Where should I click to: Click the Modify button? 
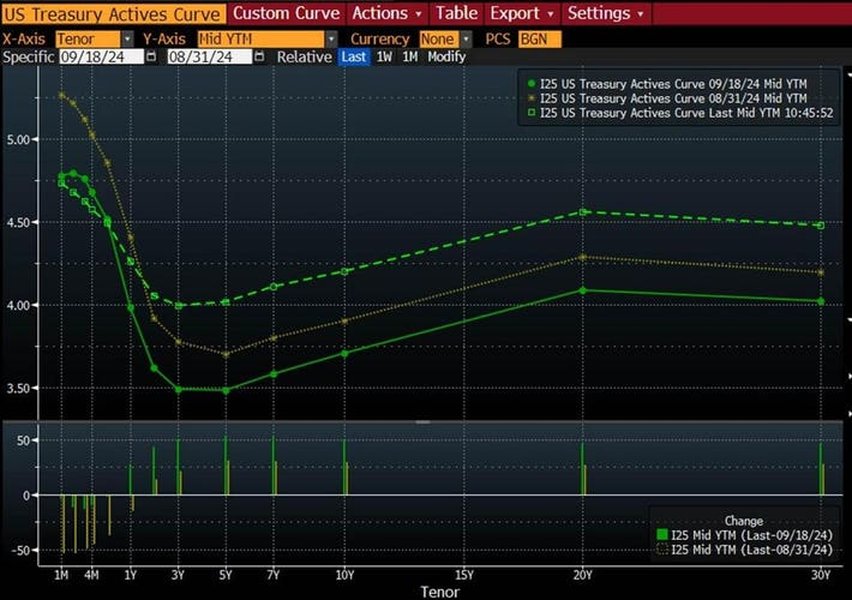click(x=447, y=57)
